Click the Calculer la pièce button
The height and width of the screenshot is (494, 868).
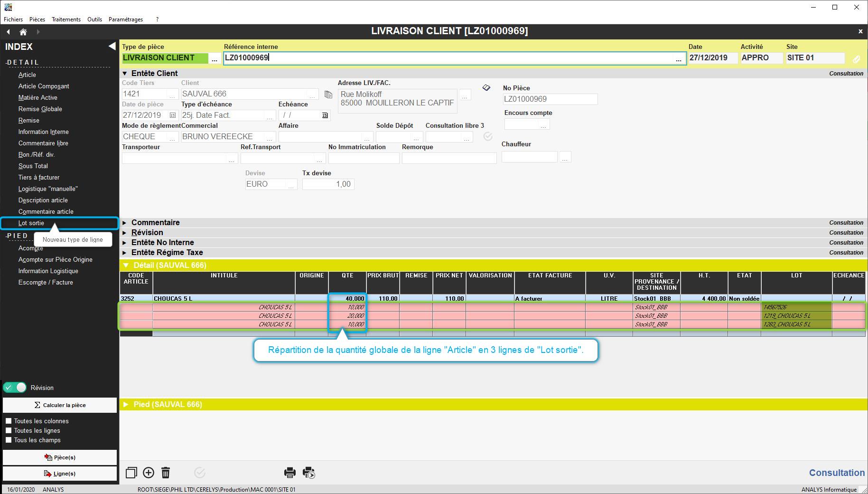pos(60,405)
